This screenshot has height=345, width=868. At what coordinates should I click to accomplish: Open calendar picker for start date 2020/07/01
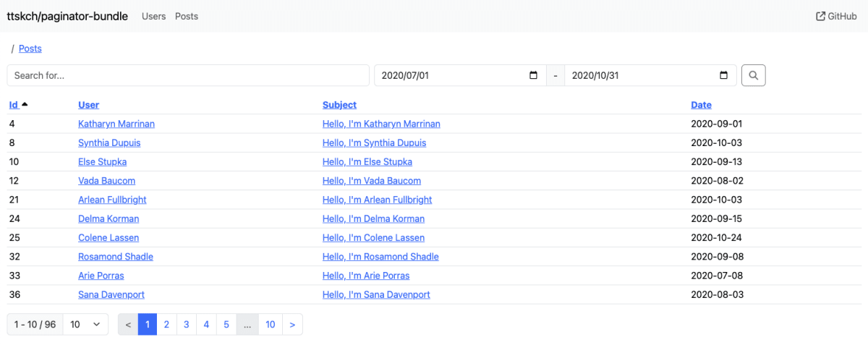coord(534,75)
